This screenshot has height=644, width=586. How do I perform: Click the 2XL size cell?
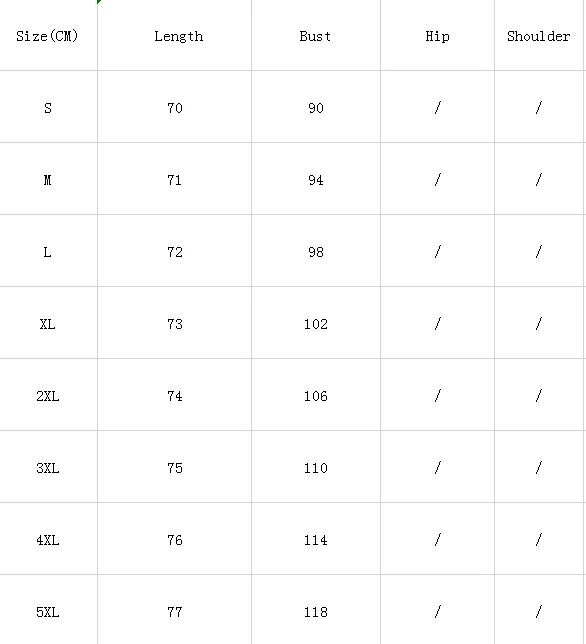click(48, 395)
